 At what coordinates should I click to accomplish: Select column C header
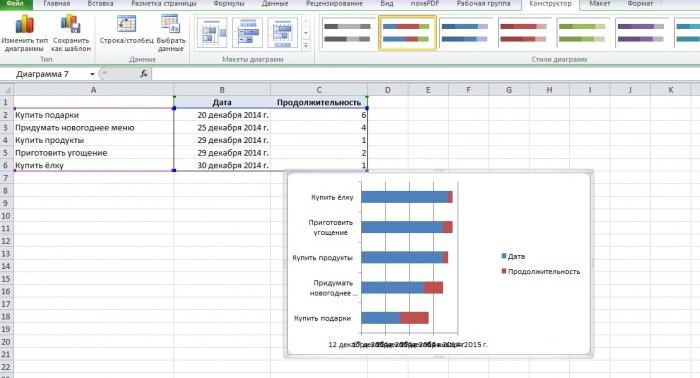click(x=319, y=90)
